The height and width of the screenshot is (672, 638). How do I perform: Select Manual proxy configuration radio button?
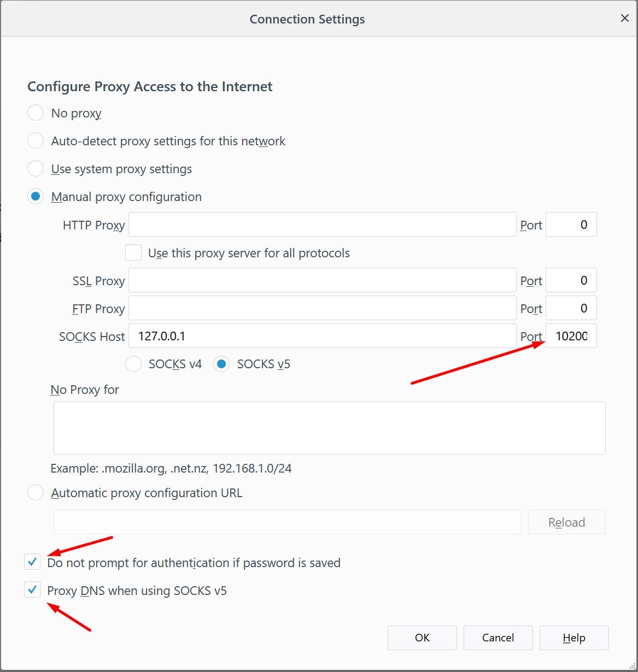[x=36, y=197]
